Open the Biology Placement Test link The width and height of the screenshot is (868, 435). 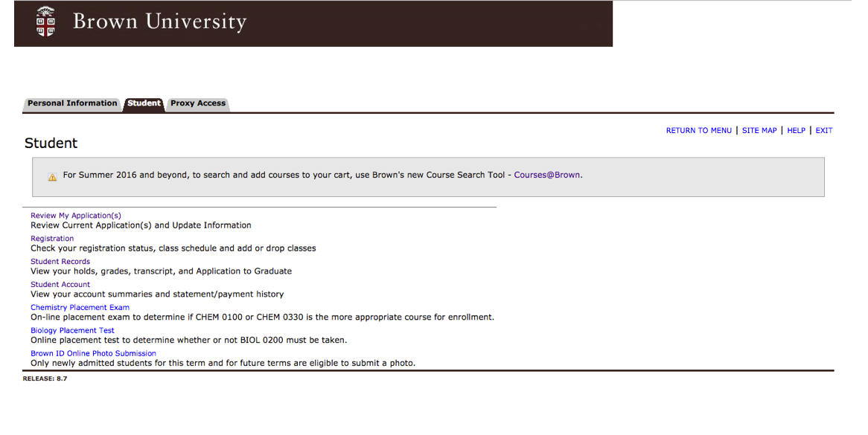pyautogui.click(x=72, y=331)
